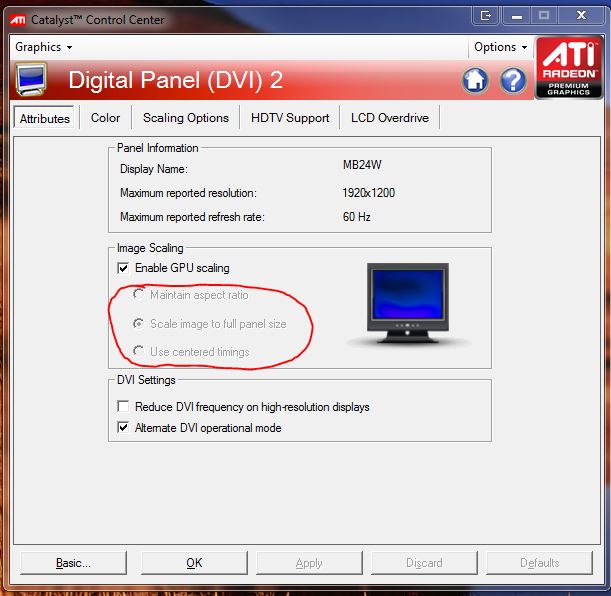Click the Digital Panel (DVI) 2 heading
Image resolution: width=611 pixels, height=596 pixels.
175,80
